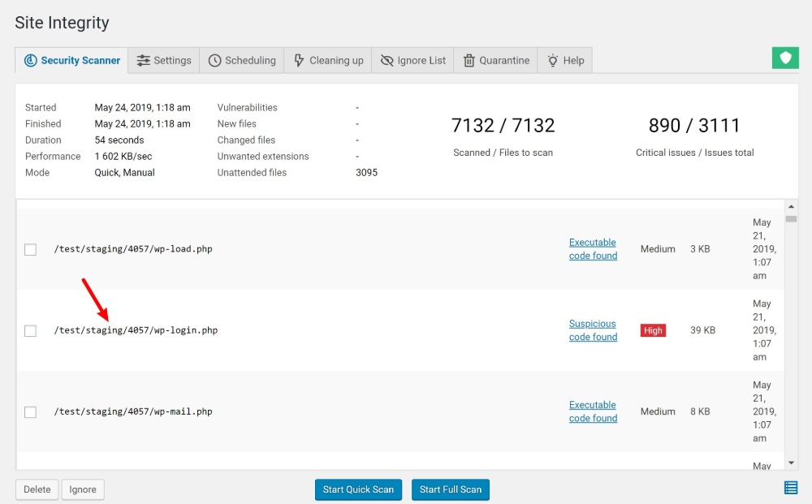Click Start Quick Scan
The width and height of the screenshot is (812, 504).
click(358, 489)
